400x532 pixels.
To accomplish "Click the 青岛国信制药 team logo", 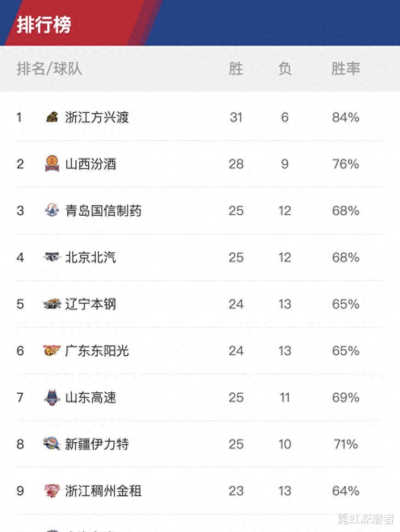I will pyautogui.click(x=52, y=210).
